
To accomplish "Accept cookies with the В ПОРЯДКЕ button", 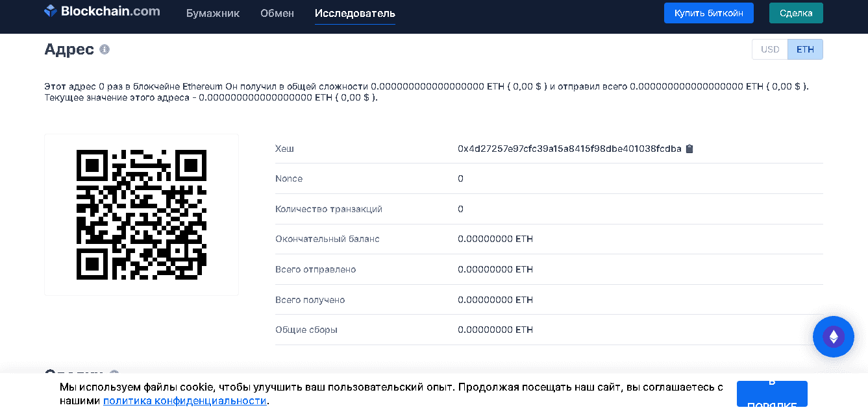I will tap(771, 394).
